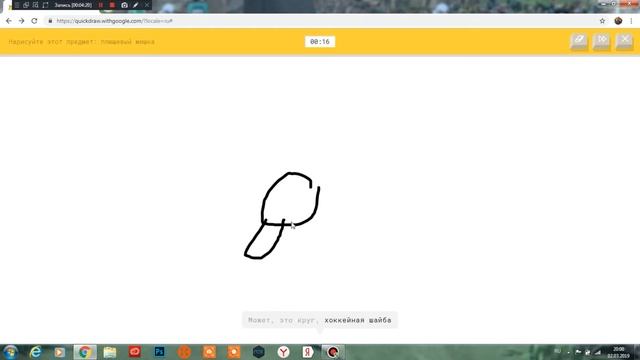This screenshot has height=360, width=640.
Task: Open the recorder pencil drawing tool
Action: (136, 5)
